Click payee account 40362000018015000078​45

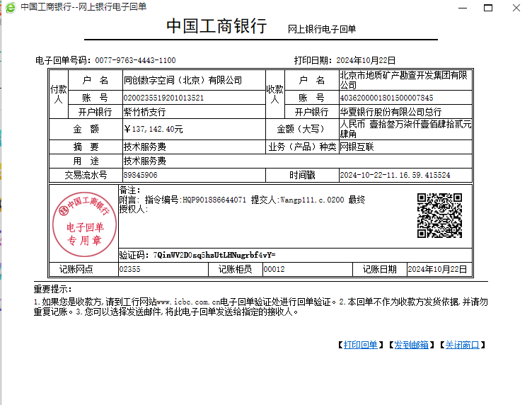coord(386,98)
